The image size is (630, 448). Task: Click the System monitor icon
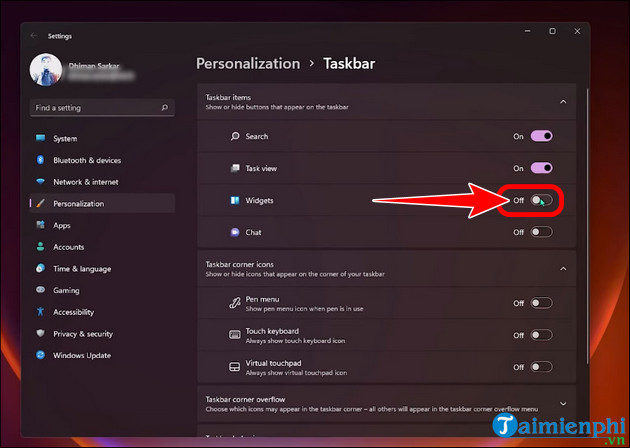[x=40, y=138]
